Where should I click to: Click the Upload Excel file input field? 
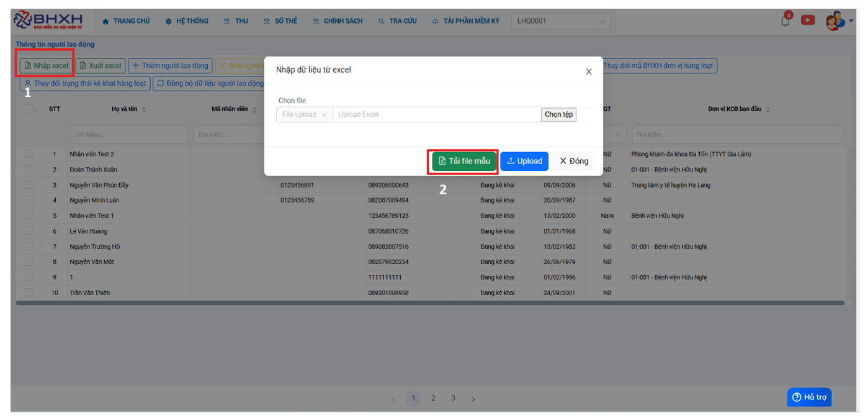pos(436,114)
